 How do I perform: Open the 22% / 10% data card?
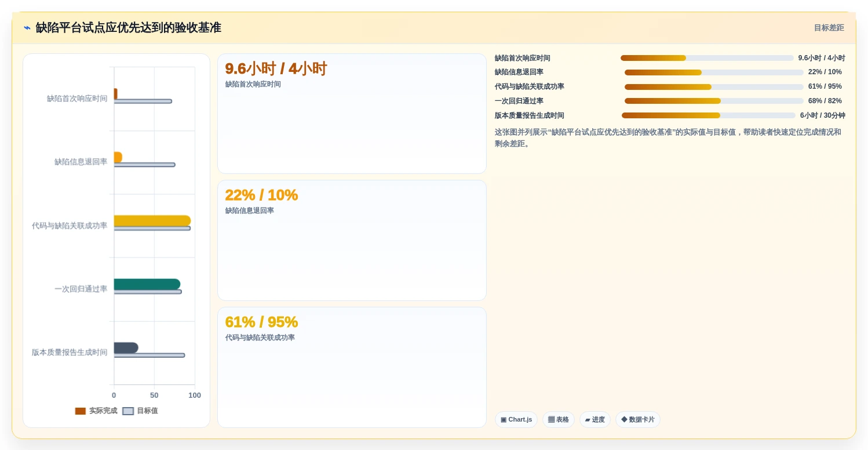tap(352, 240)
